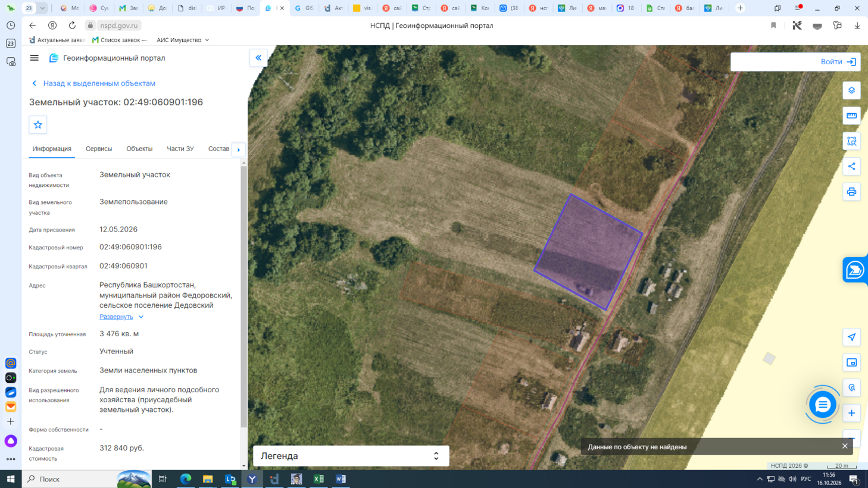Switch to the Сервисы tab

[99, 149]
